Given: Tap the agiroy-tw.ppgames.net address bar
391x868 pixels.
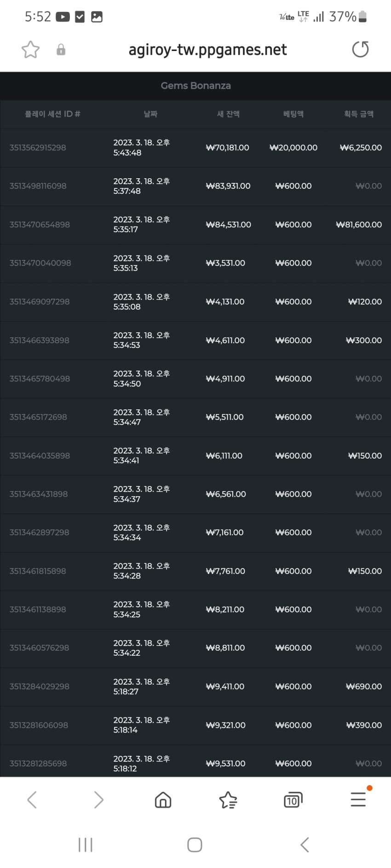Looking at the screenshot, I should coord(207,50).
